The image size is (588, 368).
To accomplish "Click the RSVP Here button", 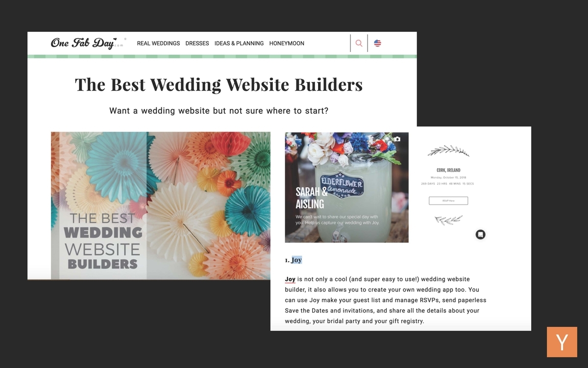I will click(x=448, y=201).
